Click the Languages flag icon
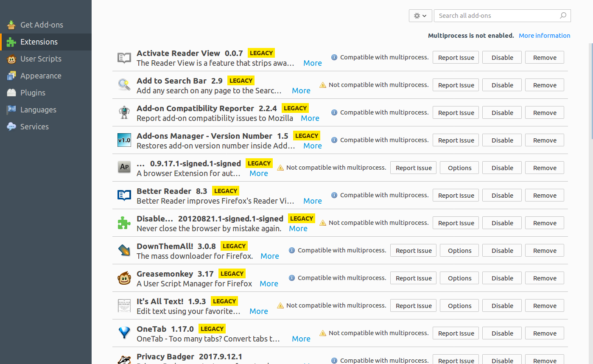The height and width of the screenshot is (364, 593). tap(11, 109)
